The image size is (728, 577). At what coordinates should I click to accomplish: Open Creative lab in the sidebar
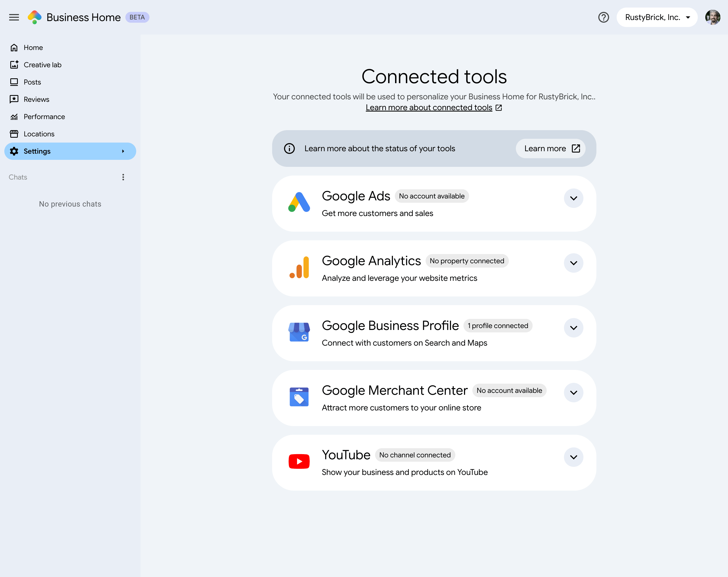pyautogui.click(x=70, y=65)
